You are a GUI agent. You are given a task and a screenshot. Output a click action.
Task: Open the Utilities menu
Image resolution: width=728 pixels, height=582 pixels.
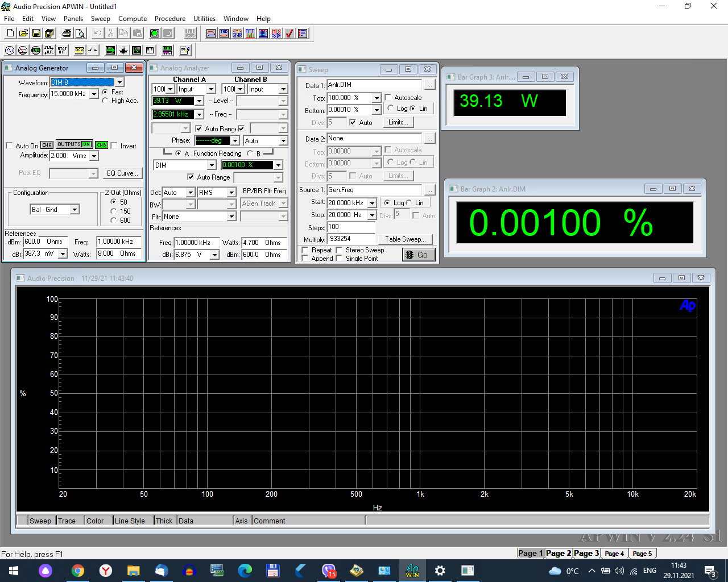[x=204, y=19]
